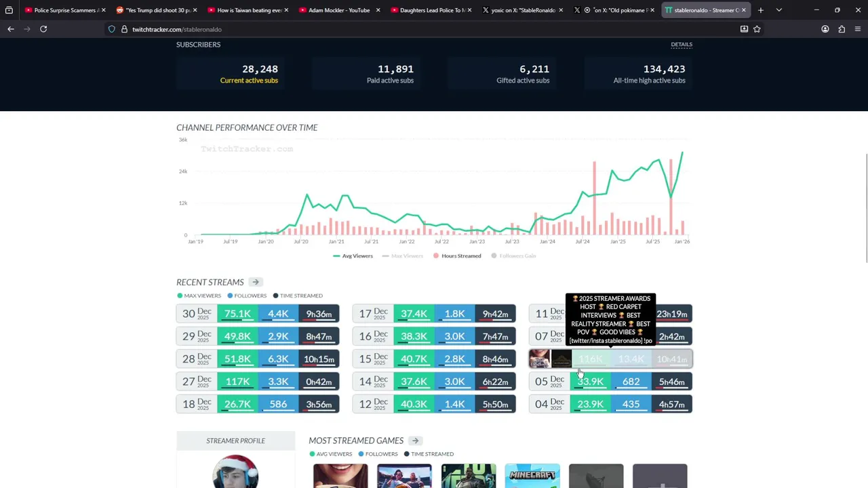The height and width of the screenshot is (488, 868).
Task: Close the 'Yes Trump did shoot' tab
Action: click(195, 10)
